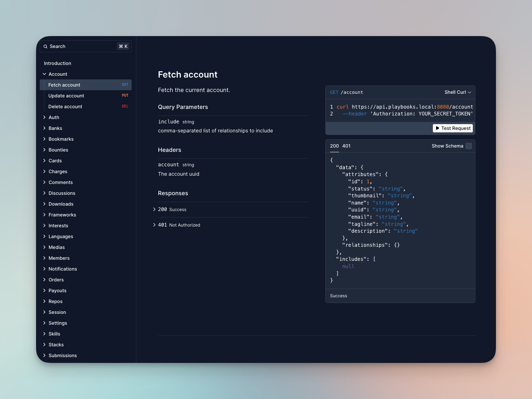Click the account header parameter name
This screenshot has height=399, width=532.
(168, 165)
